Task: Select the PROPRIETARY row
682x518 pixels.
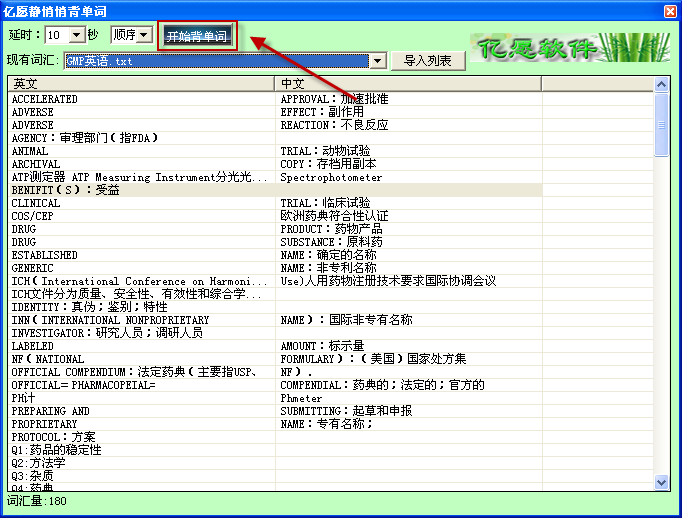Action: (x=276, y=424)
